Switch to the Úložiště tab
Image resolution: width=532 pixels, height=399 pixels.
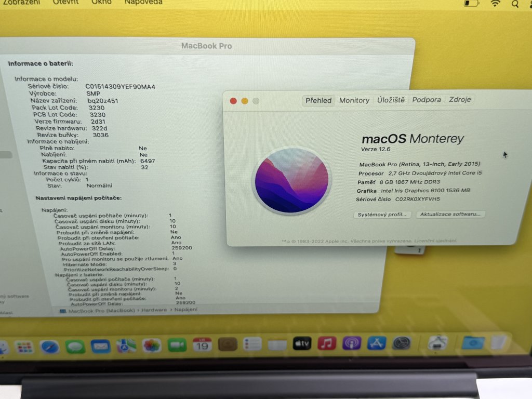391,100
